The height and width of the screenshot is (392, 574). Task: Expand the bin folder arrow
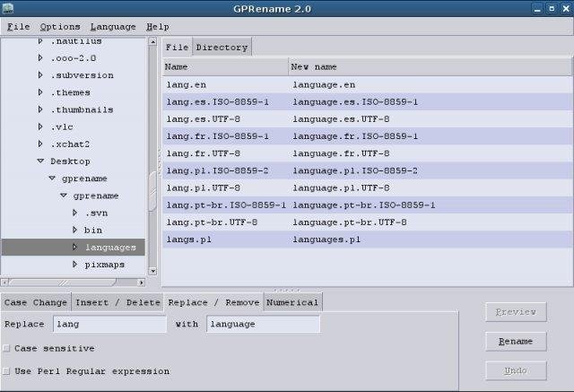click(74, 230)
